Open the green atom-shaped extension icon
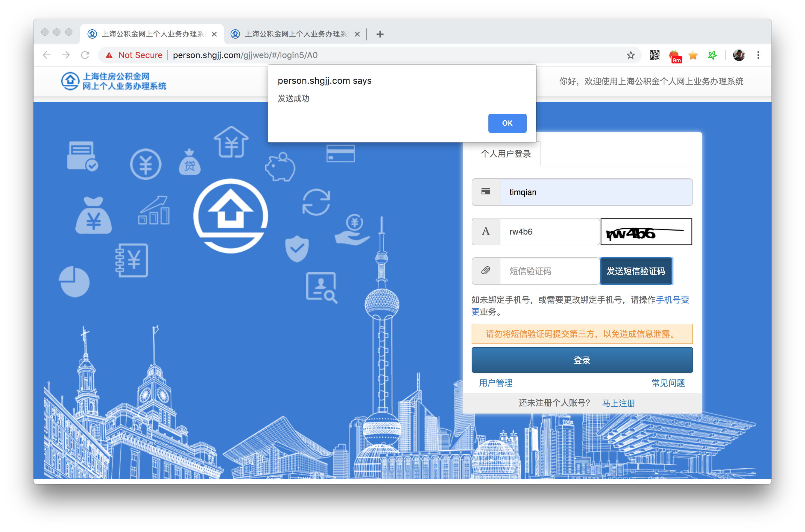This screenshot has width=805, height=532. [x=712, y=55]
